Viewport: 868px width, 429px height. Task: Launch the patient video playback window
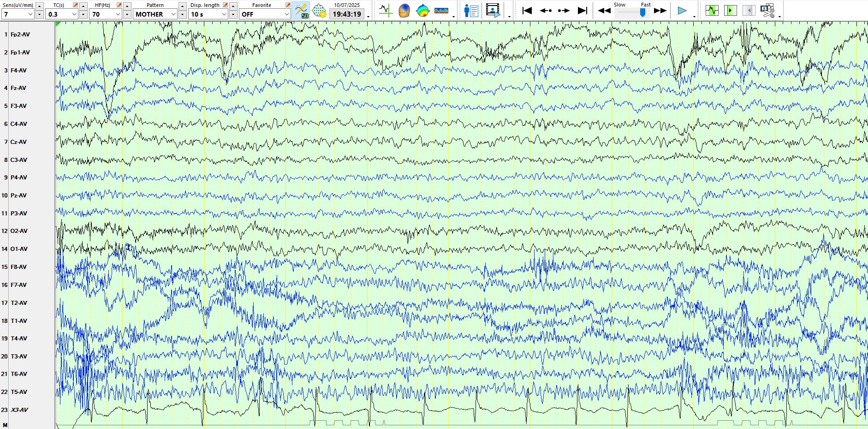[493, 10]
